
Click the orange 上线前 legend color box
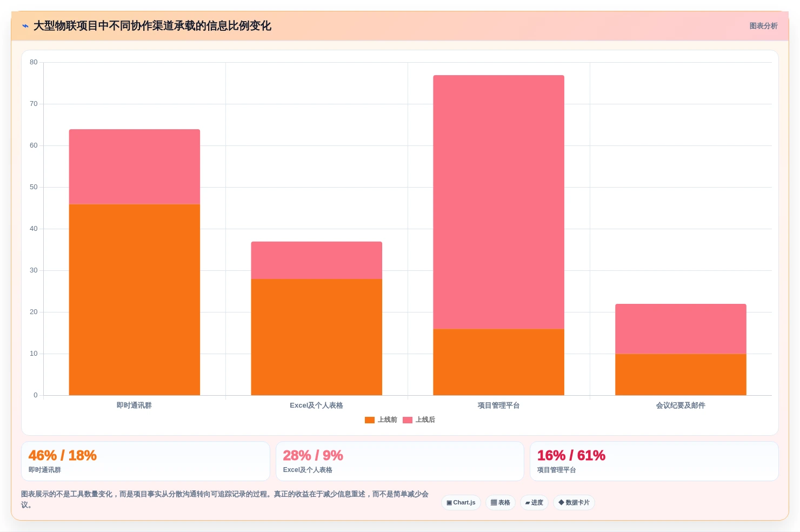[370, 420]
